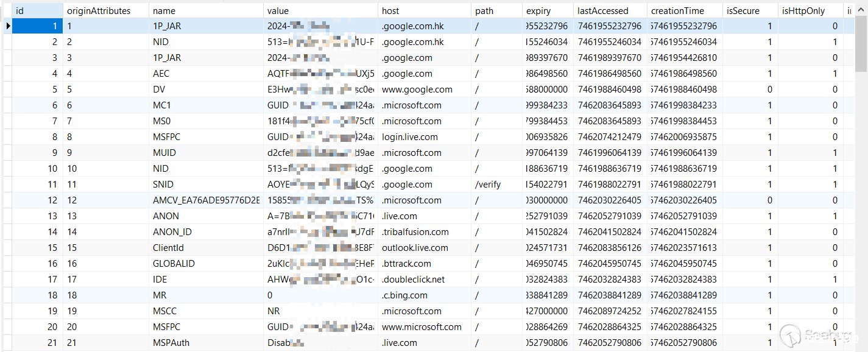The image size is (868, 352).
Task: Select the SNID name cell
Action: (x=206, y=185)
